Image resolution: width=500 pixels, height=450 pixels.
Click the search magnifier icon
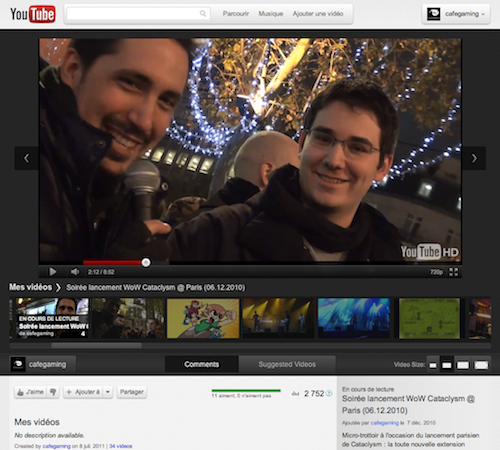(x=203, y=14)
